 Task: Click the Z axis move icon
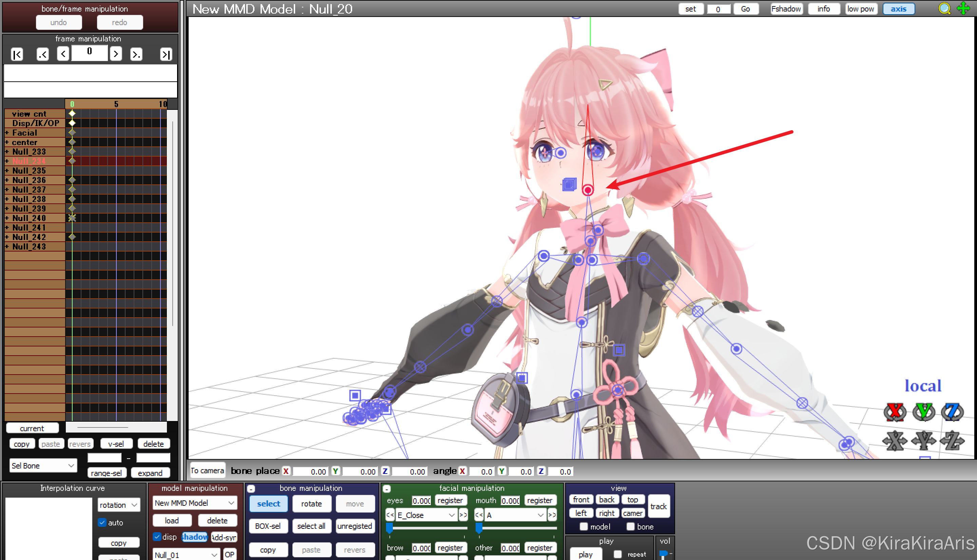coord(952,440)
